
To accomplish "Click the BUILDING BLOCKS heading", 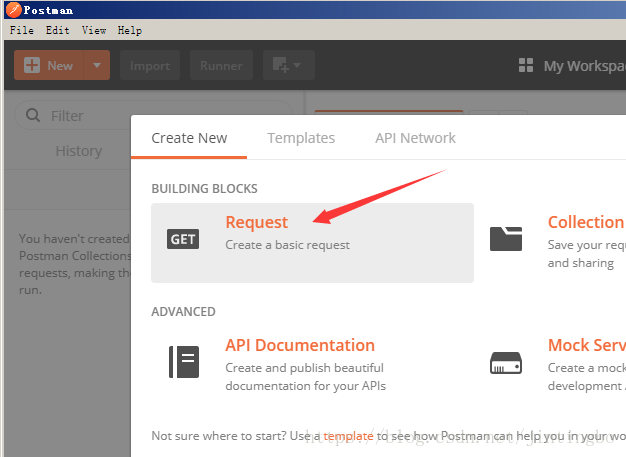I will click(x=204, y=188).
